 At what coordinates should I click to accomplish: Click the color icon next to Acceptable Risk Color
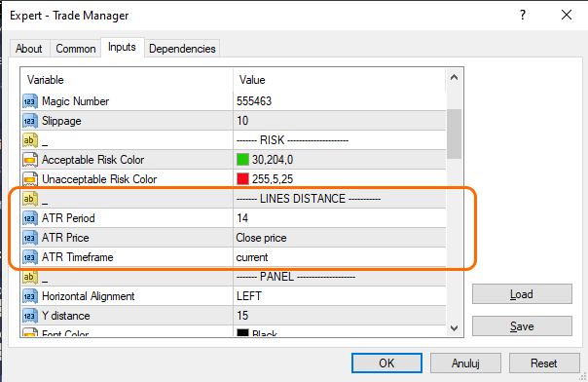click(30, 160)
